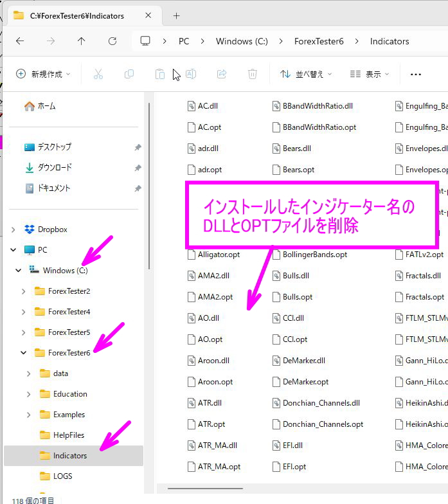The height and width of the screenshot is (504, 448).
Task: Expand the ForexTester5 folder tree node
Action: [24, 332]
